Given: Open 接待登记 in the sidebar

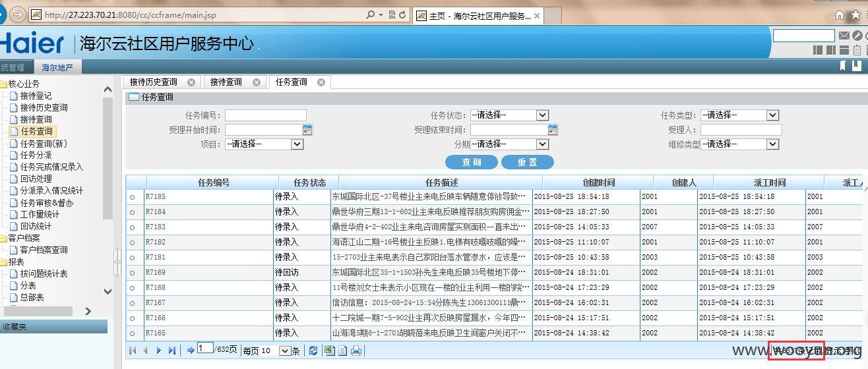Looking at the screenshot, I should click(36, 96).
